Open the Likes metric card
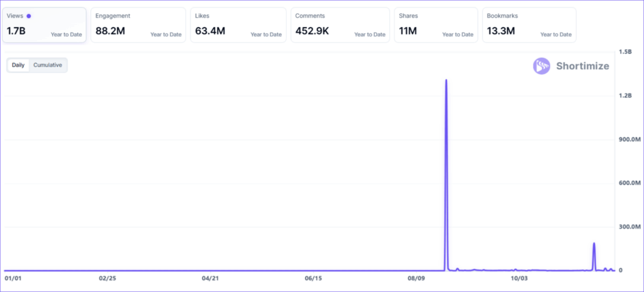Viewport: 644px width, 292px height. [x=238, y=25]
